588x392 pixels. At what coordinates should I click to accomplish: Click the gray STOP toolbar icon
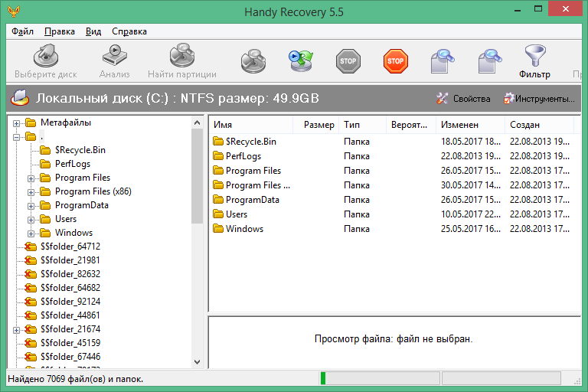click(348, 60)
